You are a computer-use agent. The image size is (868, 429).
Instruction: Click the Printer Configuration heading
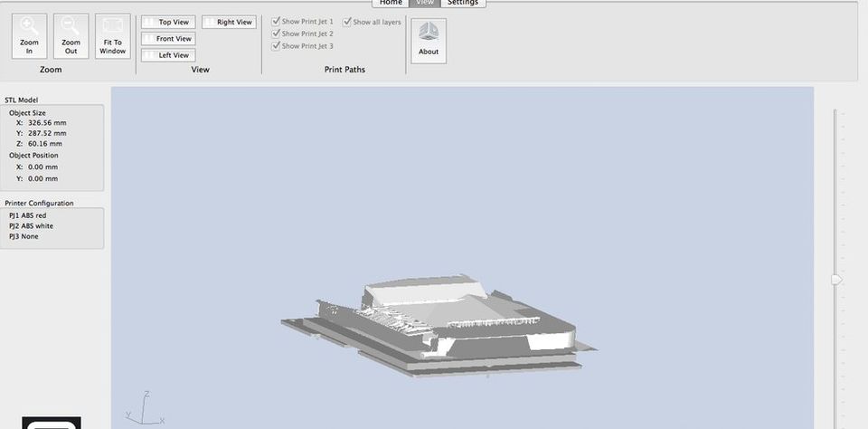(x=39, y=204)
